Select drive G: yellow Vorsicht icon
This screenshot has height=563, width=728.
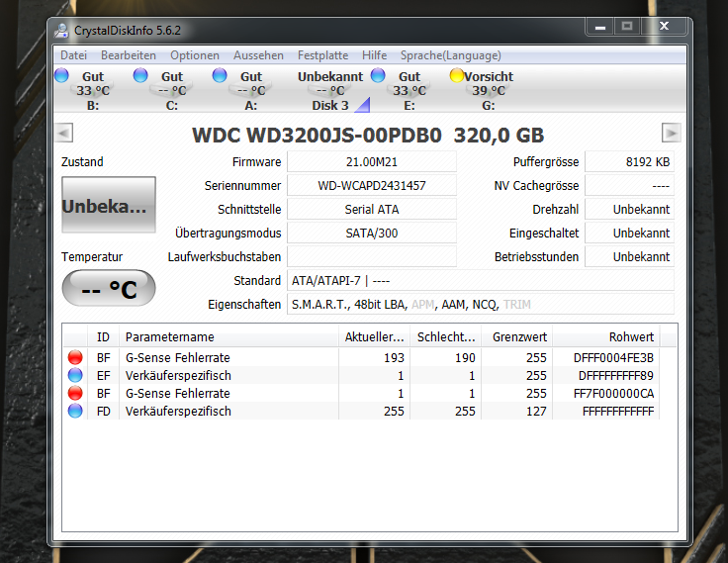pyautogui.click(x=457, y=75)
